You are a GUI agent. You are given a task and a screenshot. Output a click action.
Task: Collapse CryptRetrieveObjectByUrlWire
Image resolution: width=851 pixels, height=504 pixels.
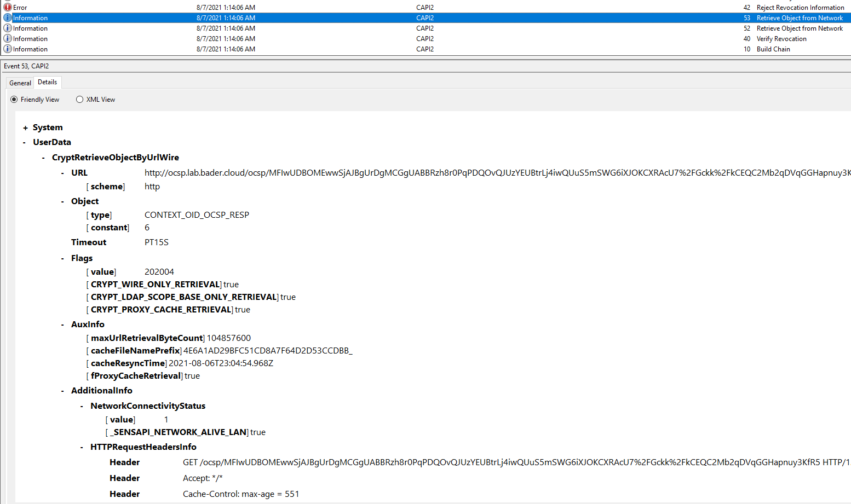[43, 157]
